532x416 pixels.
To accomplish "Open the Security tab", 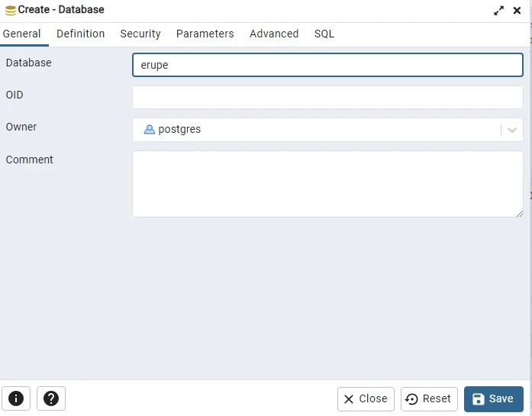I will coord(140,34).
